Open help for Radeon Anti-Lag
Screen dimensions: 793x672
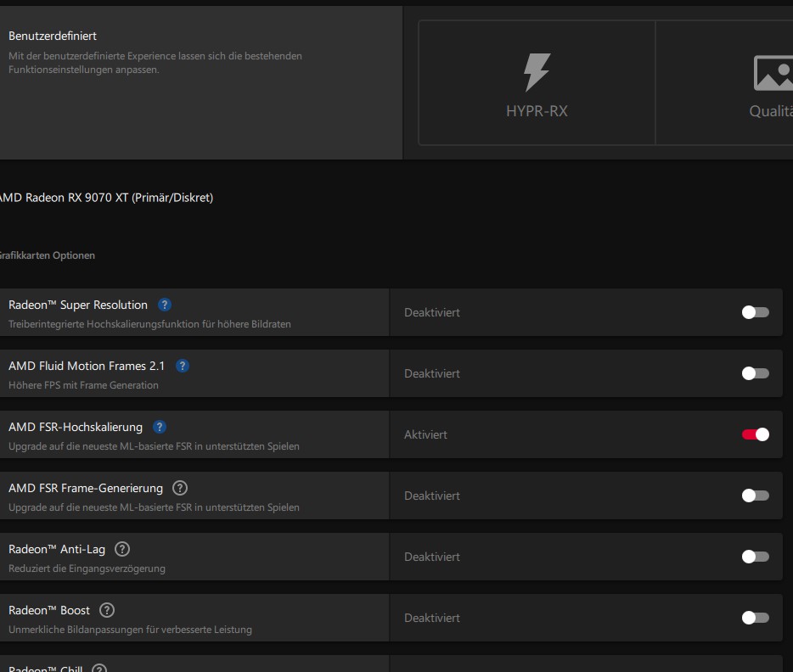pos(122,549)
